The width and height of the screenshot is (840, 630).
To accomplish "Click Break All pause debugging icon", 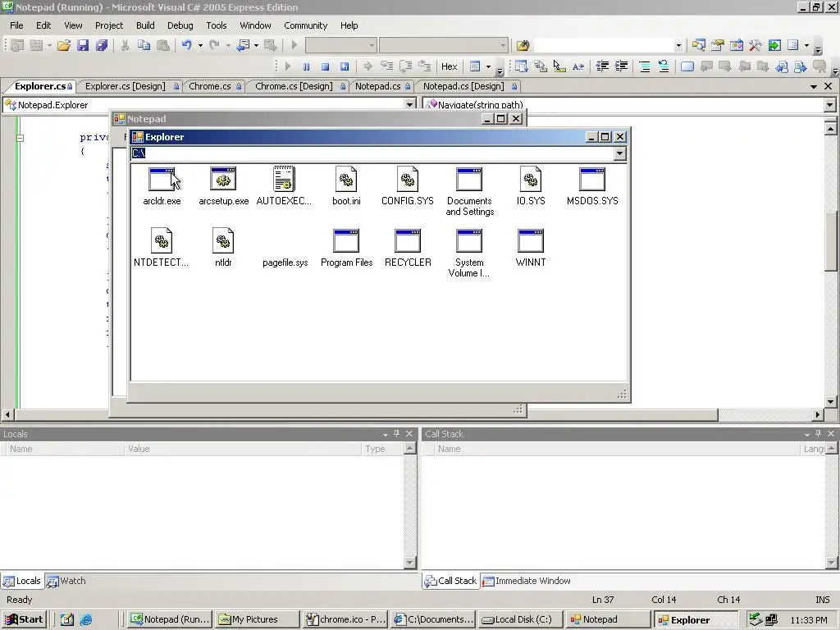I will tap(307, 66).
